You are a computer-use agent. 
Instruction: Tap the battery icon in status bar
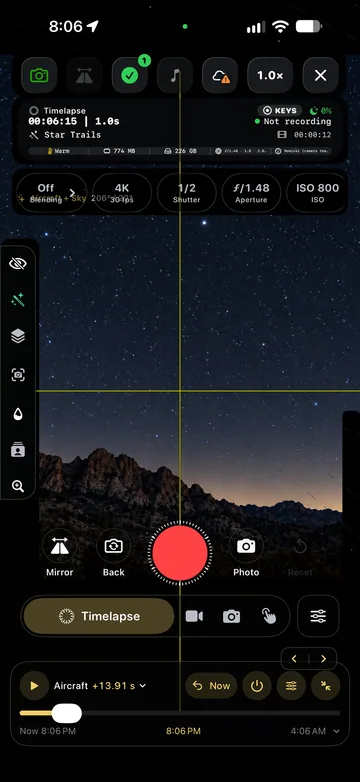308,27
